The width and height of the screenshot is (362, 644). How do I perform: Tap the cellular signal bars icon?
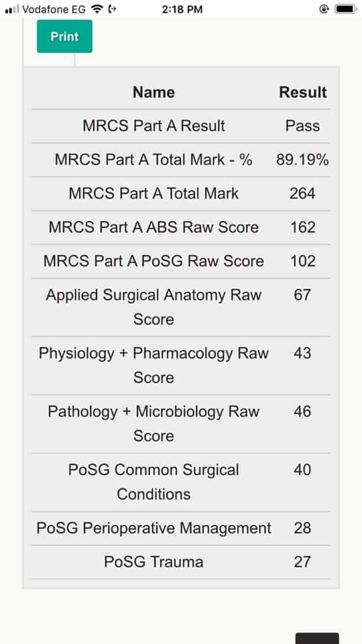coord(12,9)
